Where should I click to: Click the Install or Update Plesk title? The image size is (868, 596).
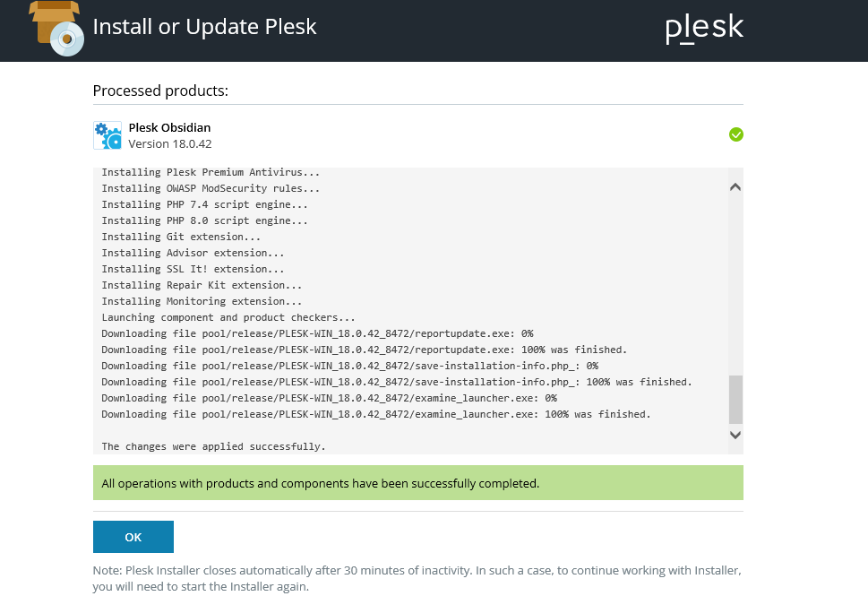point(204,27)
